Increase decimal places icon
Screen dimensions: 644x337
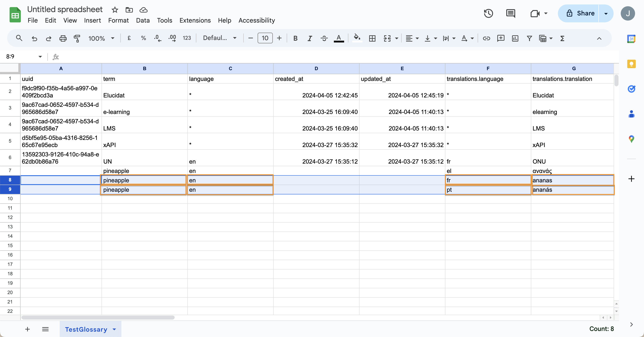tap(172, 38)
